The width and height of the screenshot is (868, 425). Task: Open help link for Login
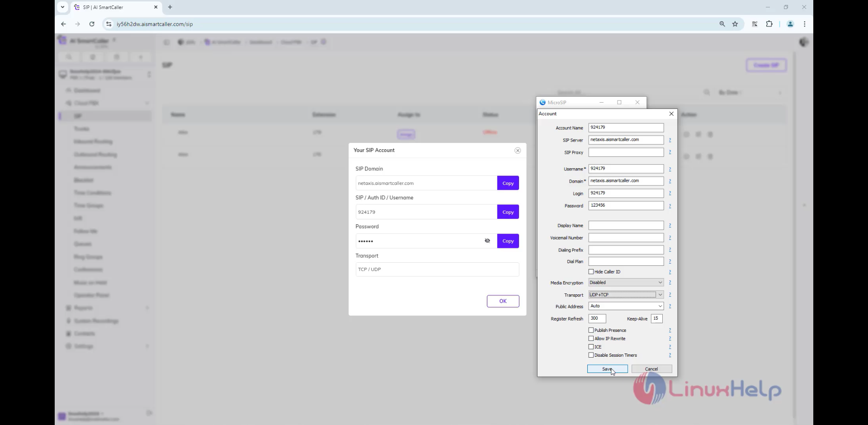(670, 193)
